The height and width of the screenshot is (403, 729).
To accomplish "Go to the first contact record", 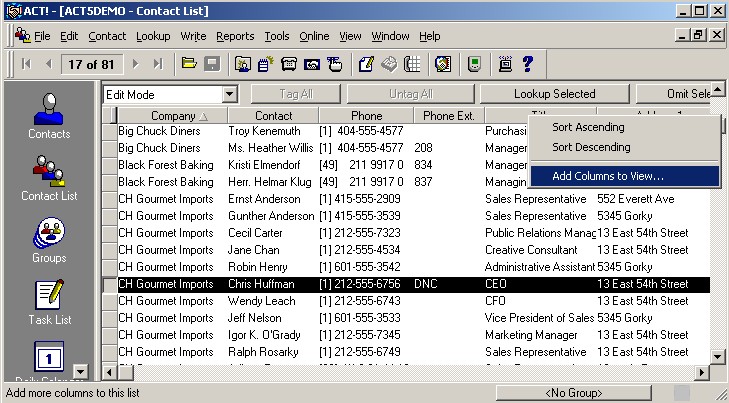I will (26, 64).
